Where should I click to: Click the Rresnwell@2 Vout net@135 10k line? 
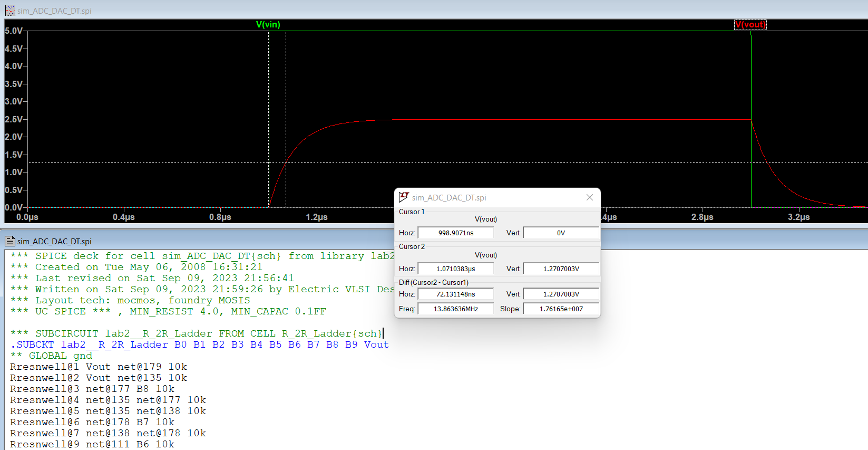point(99,378)
